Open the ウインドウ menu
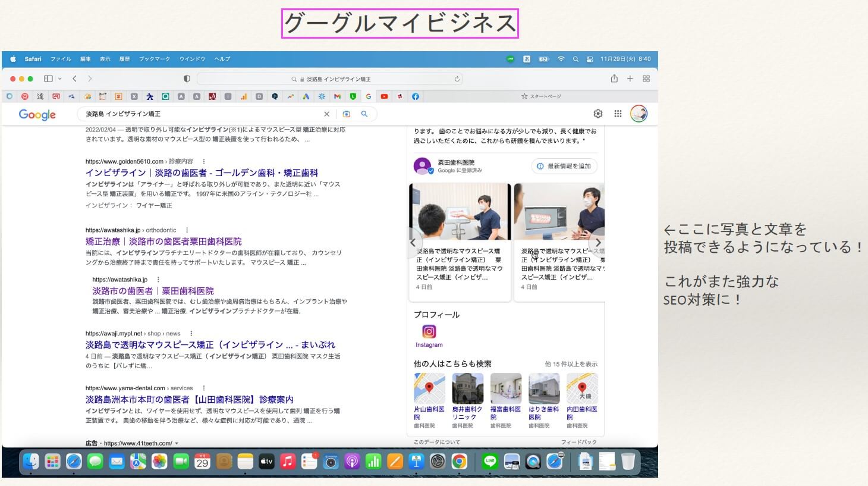This screenshot has width=868, height=486. pyautogui.click(x=192, y=59)
